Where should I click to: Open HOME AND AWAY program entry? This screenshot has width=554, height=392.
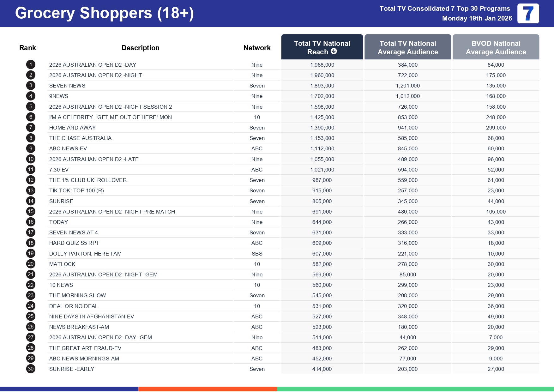tap(72, 128)
